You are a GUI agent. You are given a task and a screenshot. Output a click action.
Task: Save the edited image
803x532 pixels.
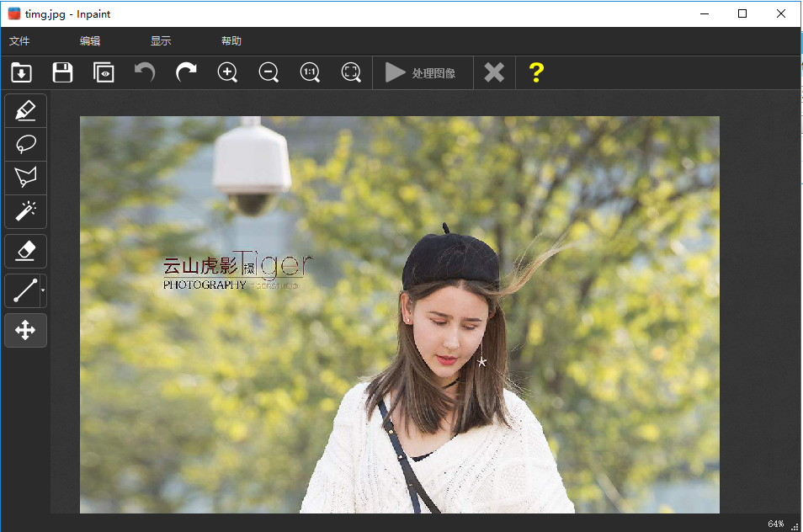coord(62,72)
